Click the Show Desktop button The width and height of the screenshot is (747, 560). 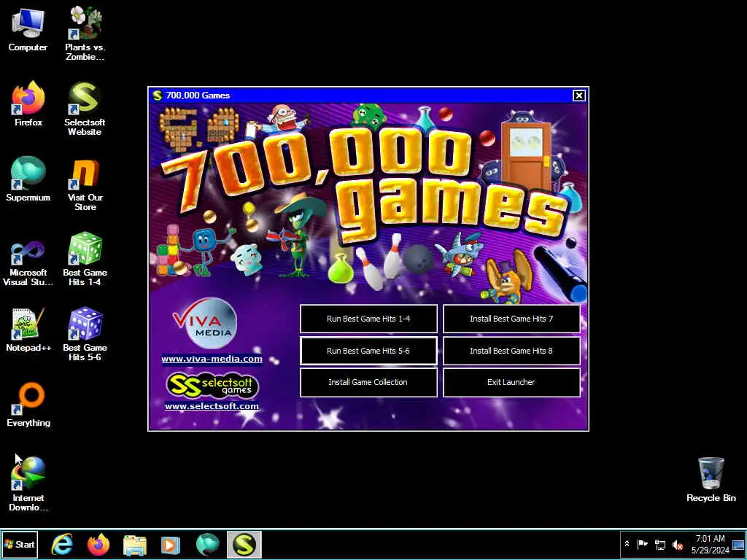(x=738, y=544)
